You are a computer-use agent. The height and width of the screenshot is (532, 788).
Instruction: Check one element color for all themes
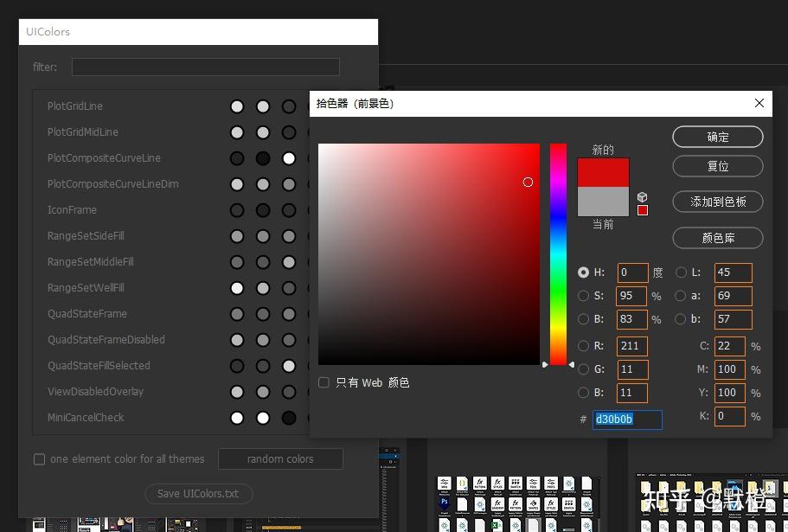click(39, 459)
